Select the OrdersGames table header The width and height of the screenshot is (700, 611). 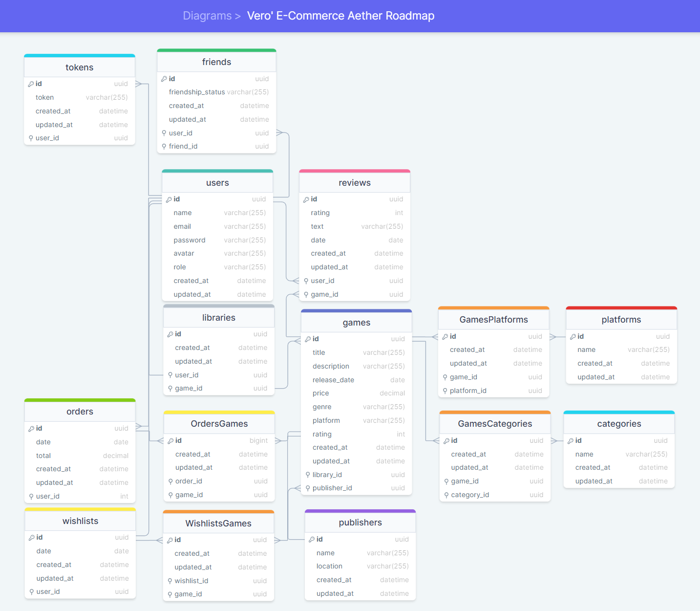[x=219, y=423]
